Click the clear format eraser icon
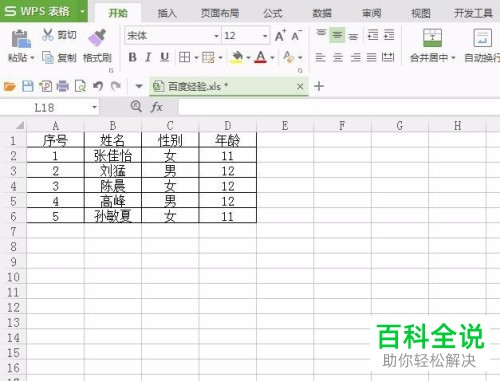This screenshot has height=381, width=500. (288, 57)
